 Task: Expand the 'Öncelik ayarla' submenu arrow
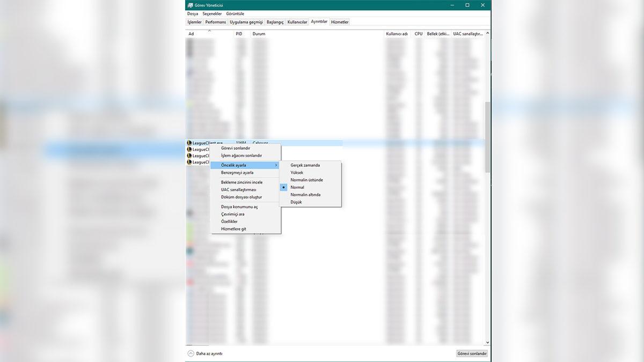pyautogui.click(x=276, y=165)
